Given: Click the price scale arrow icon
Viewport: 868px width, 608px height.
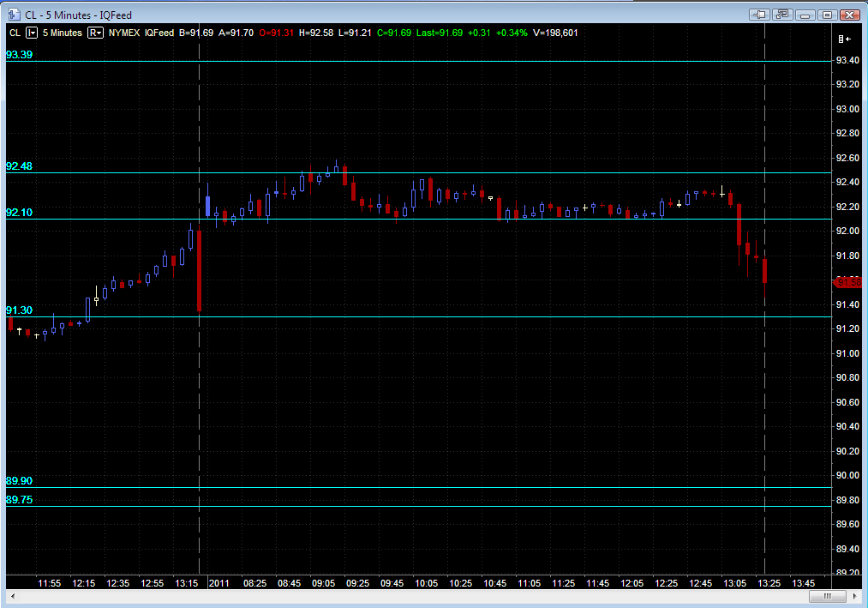Looking at the screenshot, I should pyautogui.click(x=844, y=39).
